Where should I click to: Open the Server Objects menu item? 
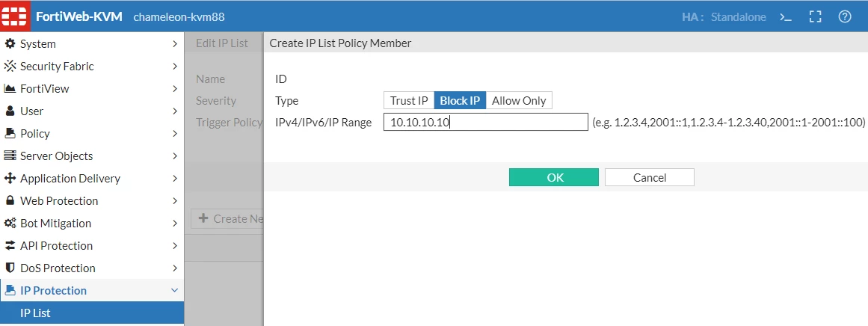(x=92, y=156)
